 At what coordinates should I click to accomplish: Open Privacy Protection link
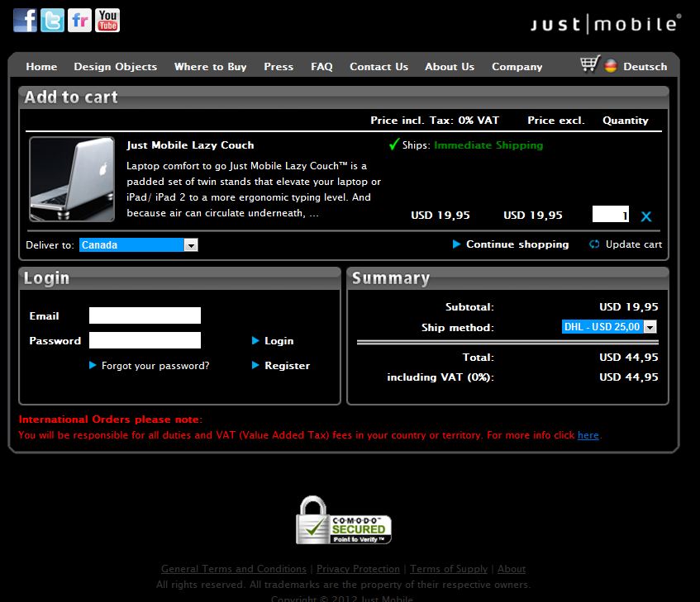(x=358, y=569)
